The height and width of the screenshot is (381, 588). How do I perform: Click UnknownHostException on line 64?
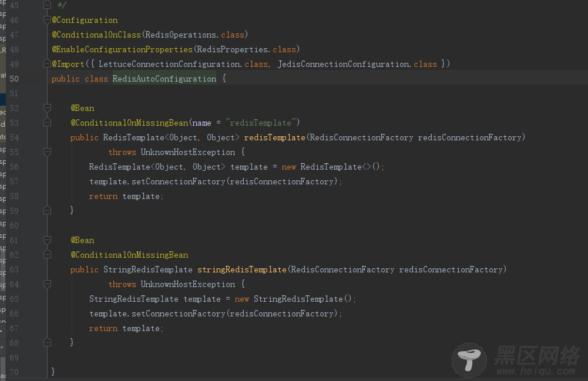click(188, 284)
